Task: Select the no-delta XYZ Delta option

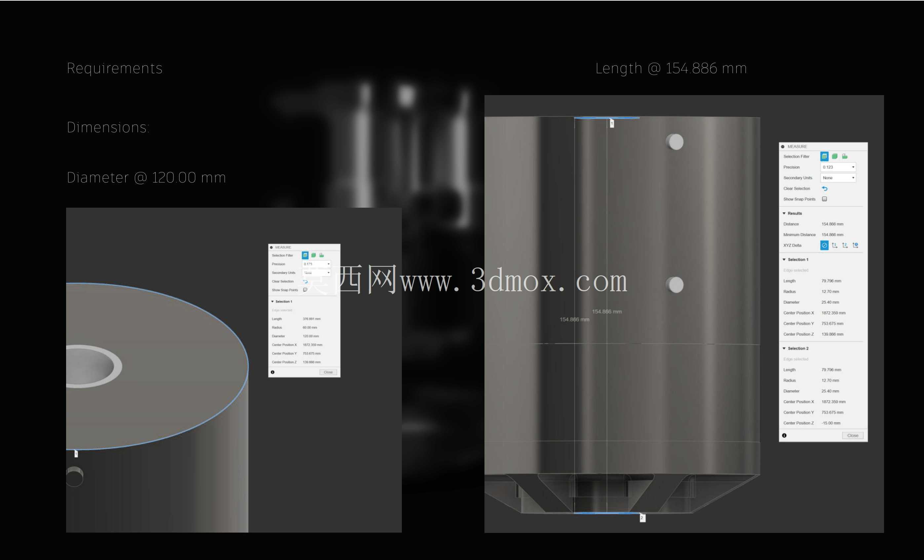Action: 824,245
